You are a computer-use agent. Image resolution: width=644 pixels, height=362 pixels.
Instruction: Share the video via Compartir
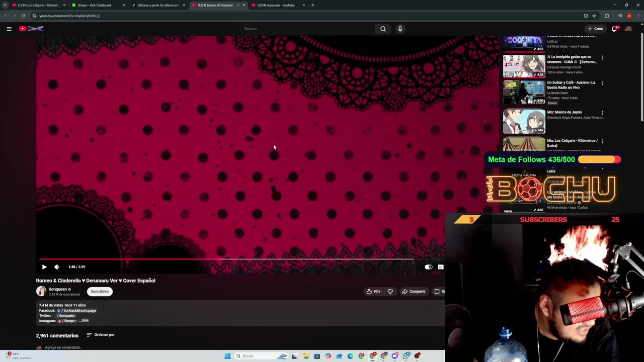[x=414, y=292]
